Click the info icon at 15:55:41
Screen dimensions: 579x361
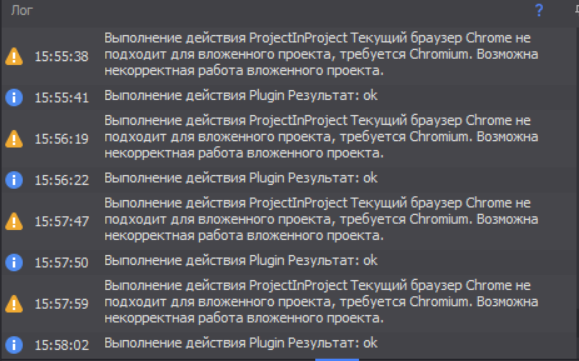(x=14, y=97)
